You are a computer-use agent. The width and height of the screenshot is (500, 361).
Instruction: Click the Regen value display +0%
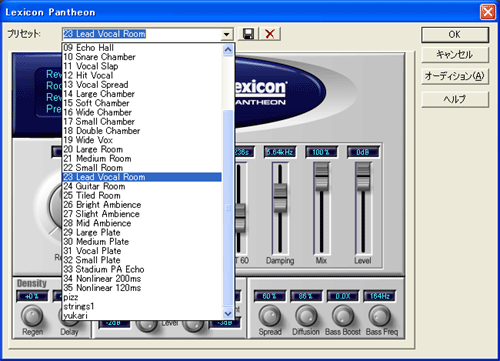tap(32, 296)
